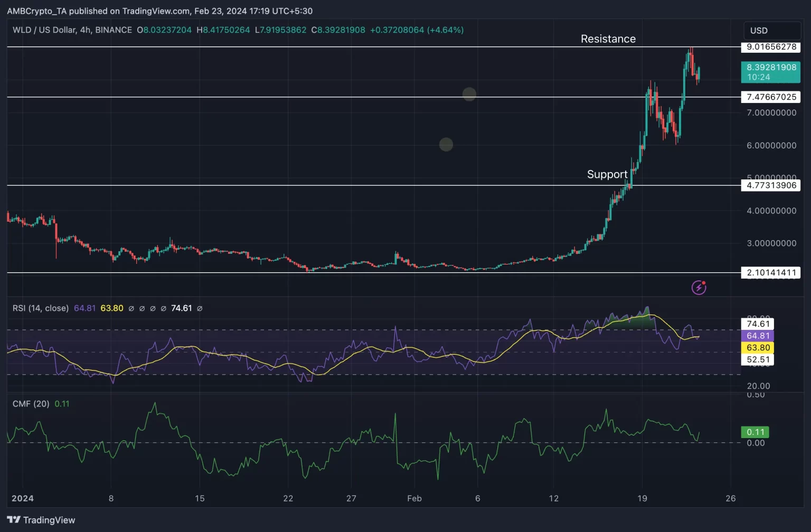Select the 9.01656278 resistance price label
This screenshot has width=811, height=532.
pyautogui.click(x=771, y=47)
